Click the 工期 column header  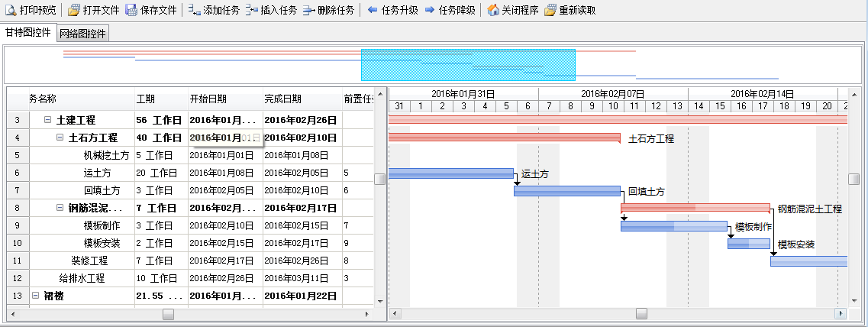tap(145, 99)
